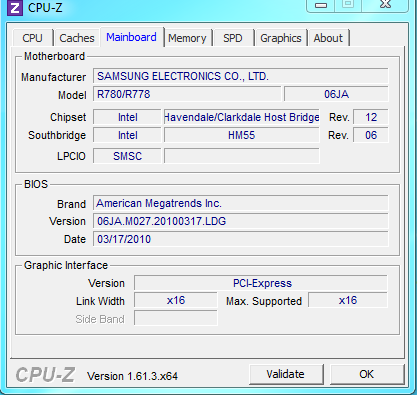Click the Graphic Interface group heading
This screenshot has height=395, width=417.
[66, 265]
